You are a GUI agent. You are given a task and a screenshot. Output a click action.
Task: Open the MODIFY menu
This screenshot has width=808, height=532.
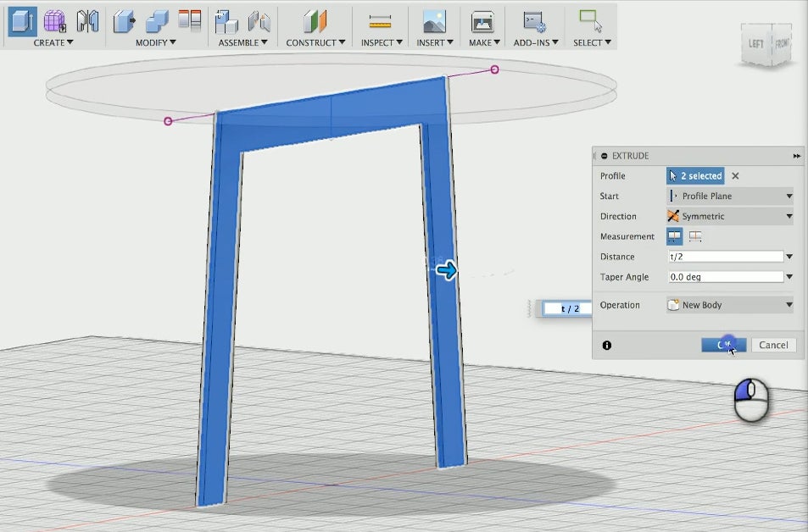(x=156, y=42)
